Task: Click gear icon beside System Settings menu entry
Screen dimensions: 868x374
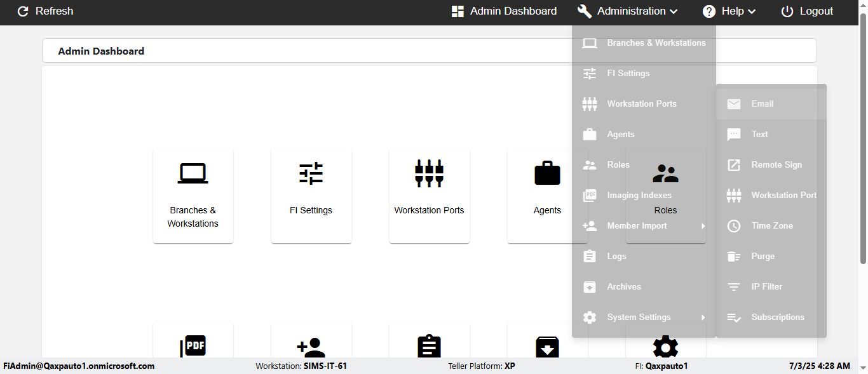Action: (x=590, y=317)
